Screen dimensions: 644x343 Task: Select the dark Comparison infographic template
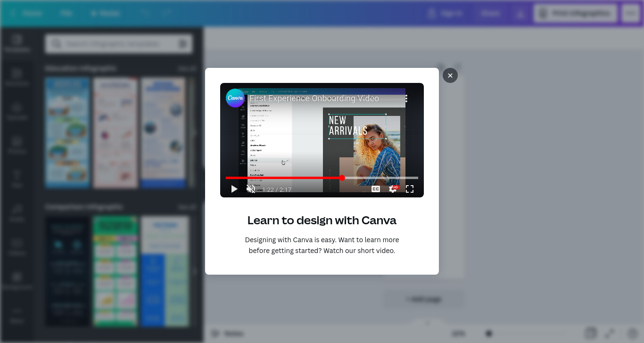67,271
